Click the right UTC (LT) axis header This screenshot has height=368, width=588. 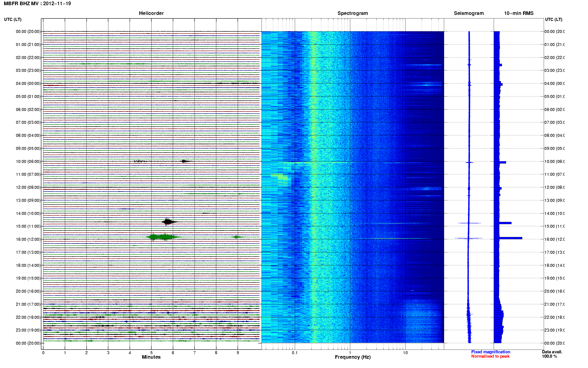tap(553, 19)
